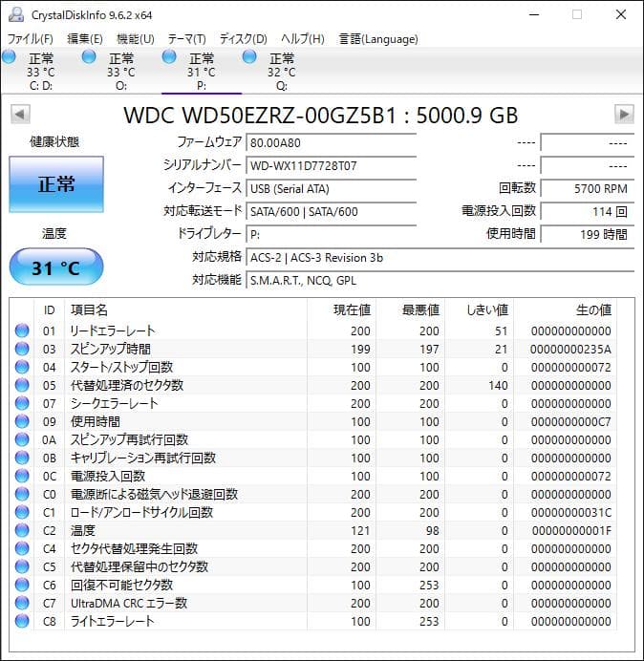Click raw value 0000000235A in スピンアップ時間 row
The image size is (644, 661).
click(x=570, y=349)
